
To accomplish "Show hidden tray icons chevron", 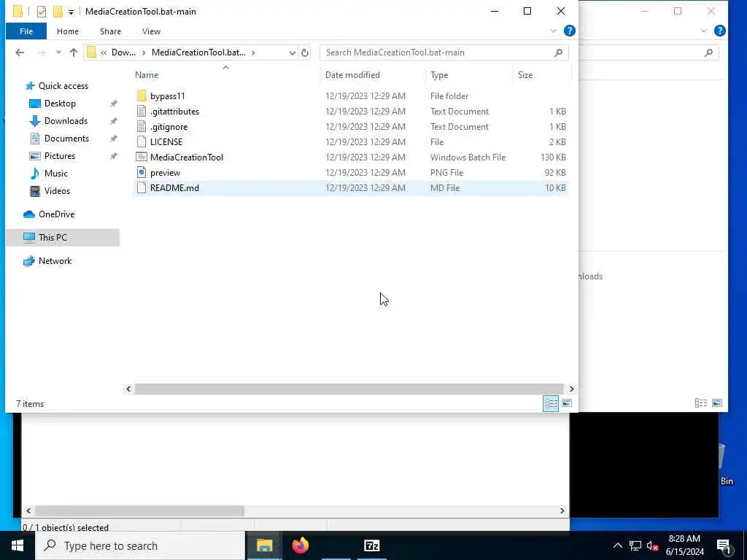I will click(x=617, y=545).
